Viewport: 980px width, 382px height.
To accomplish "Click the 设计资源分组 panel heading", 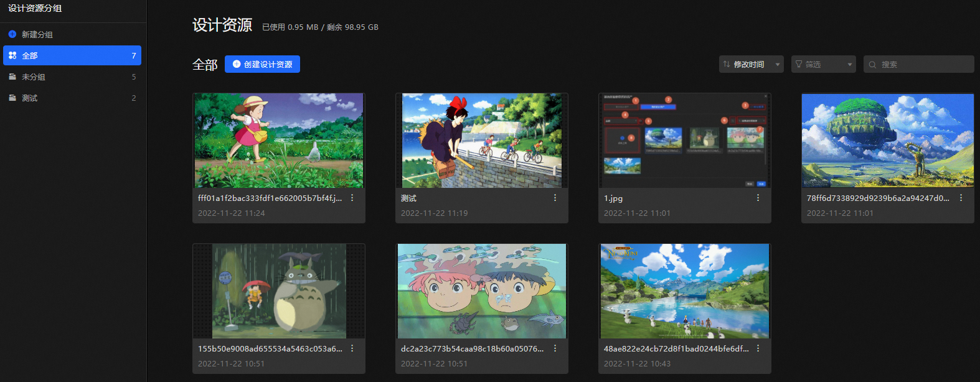I will pos(35,8).
